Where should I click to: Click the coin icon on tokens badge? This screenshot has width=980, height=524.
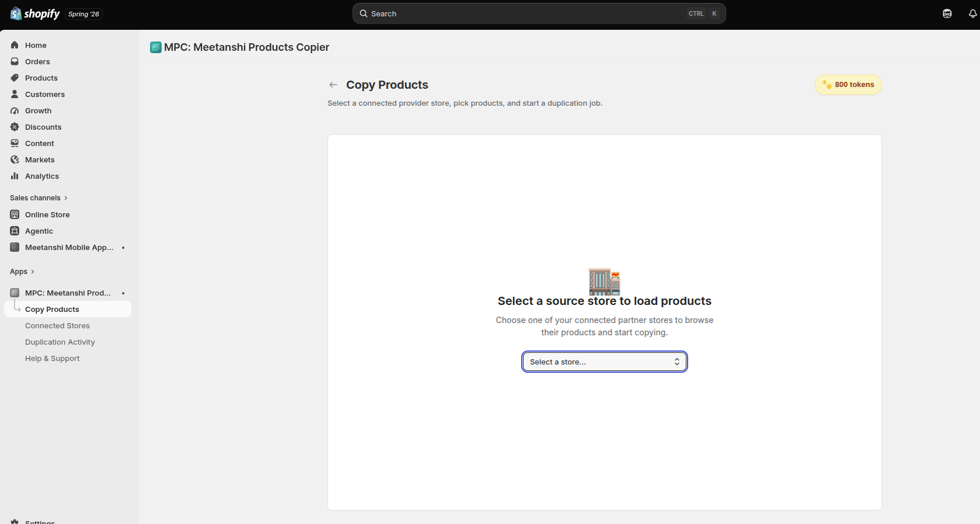[827, 85]
